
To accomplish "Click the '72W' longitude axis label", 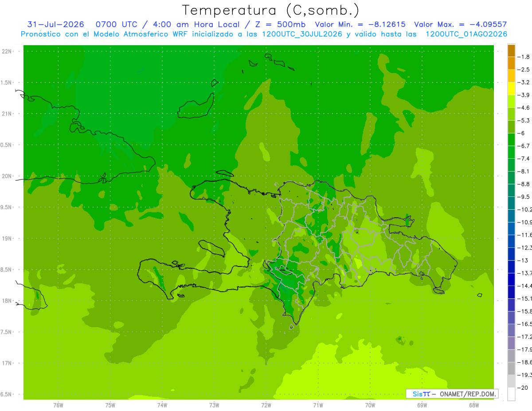I will [x=266, y=405].
